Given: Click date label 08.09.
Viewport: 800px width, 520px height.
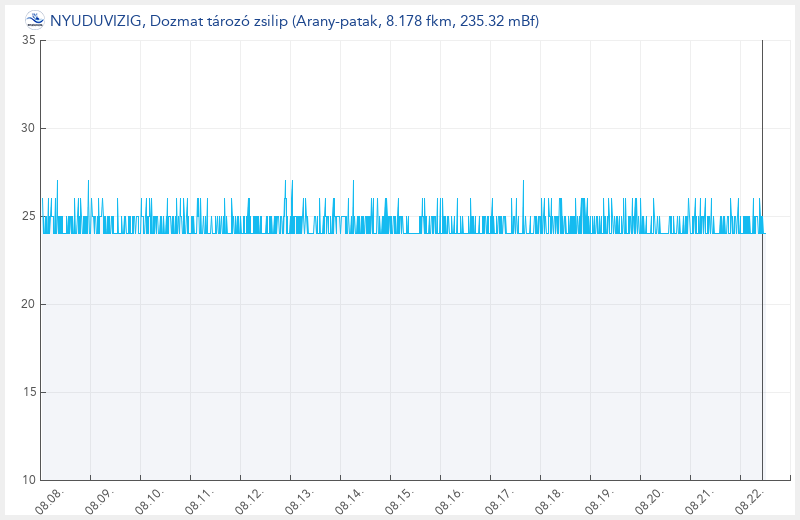Looking at the screenshot, I should 100,501.
